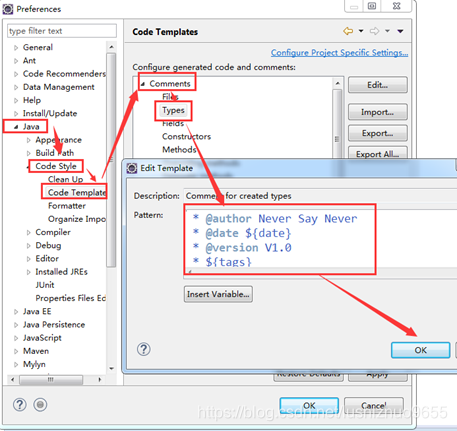Click the @version V1.0 pattern line

[x=242, y=248]
